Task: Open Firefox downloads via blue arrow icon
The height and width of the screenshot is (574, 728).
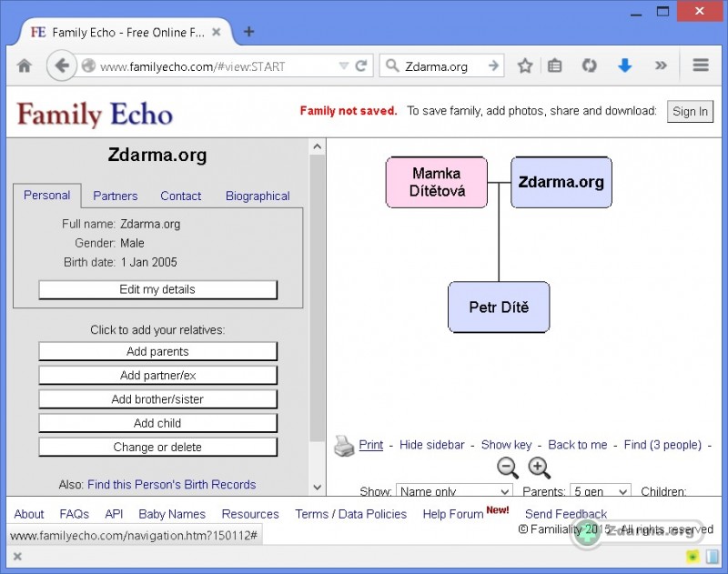Action: pos(625,65)
